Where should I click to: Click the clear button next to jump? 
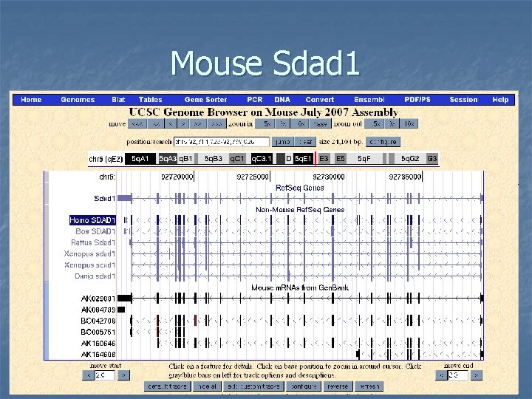click(305, 142)
